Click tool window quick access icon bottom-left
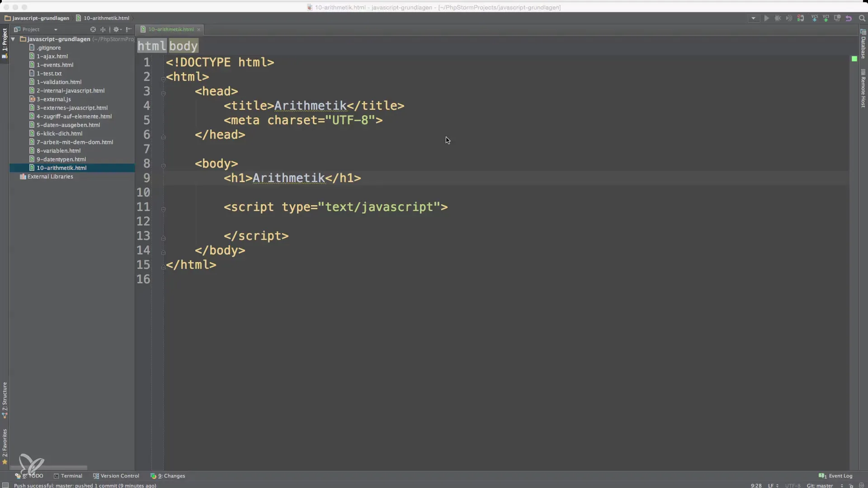The height and width of the screenshot is (488, 868). click(x=5, y=485)
